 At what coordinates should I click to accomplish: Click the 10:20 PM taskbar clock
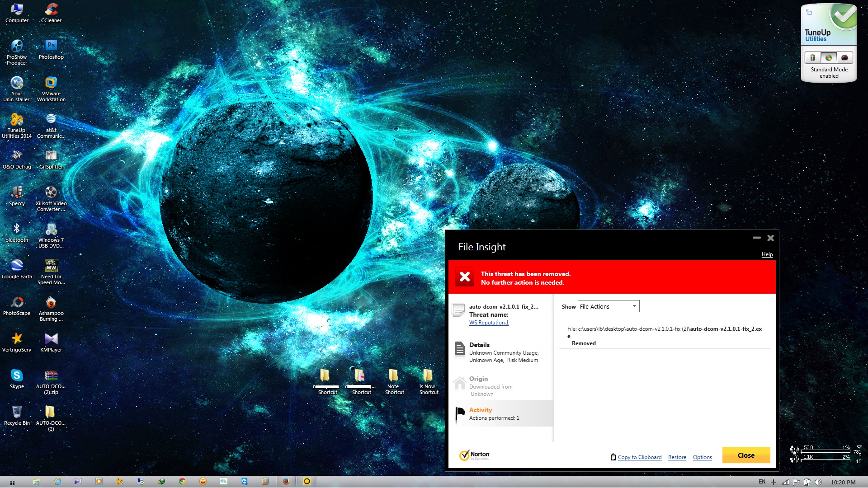[x=843, y=482]
